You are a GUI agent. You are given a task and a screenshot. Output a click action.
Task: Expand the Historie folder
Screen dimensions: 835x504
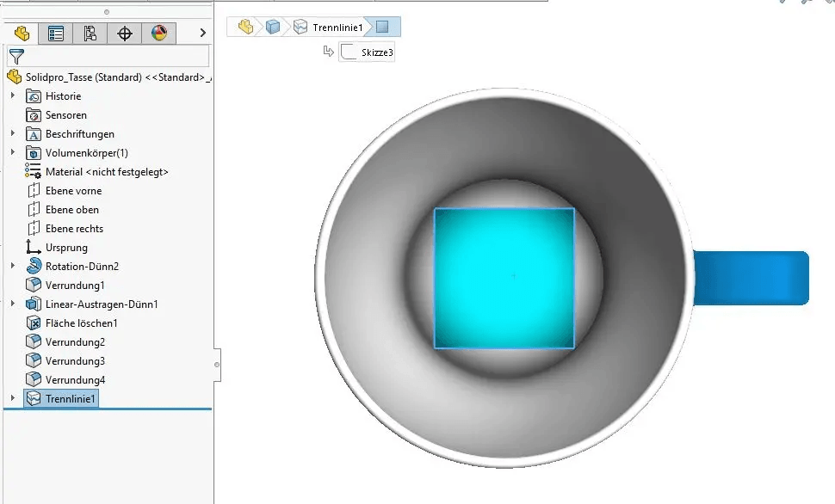tap(13, 96)
